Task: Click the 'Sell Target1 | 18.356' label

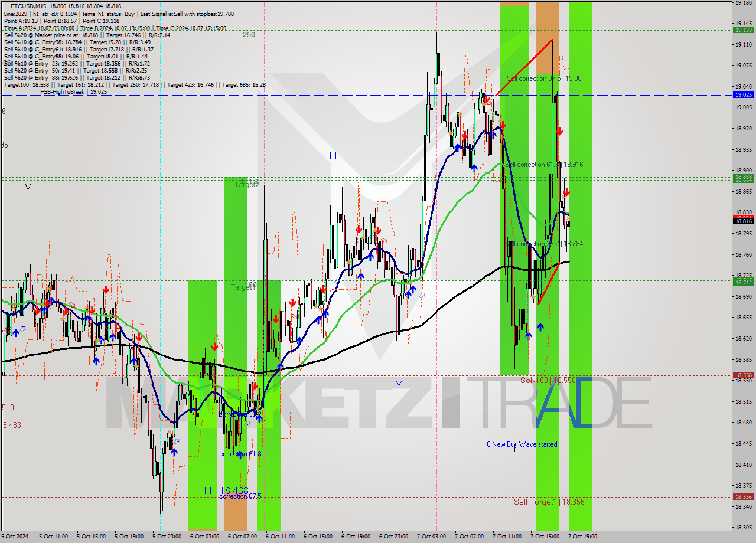Action: click(549, 502)
